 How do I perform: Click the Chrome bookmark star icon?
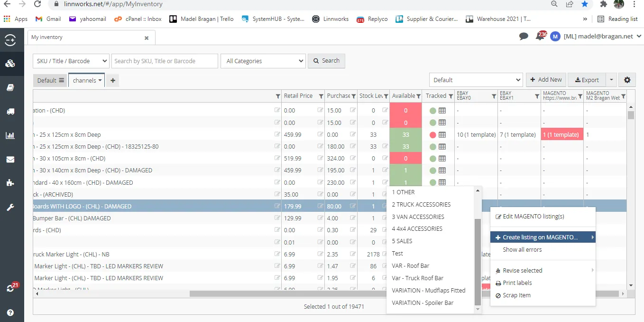coord(585,4)
